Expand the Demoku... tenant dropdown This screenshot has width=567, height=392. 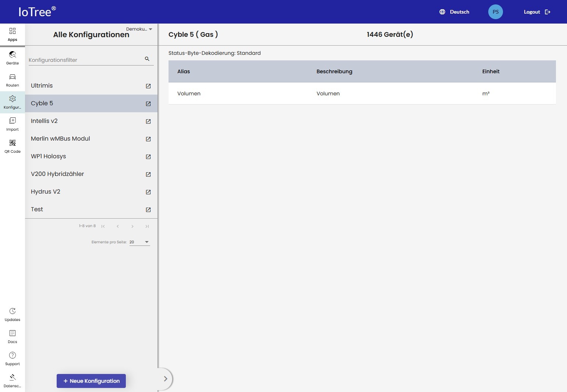click(x=139, y=29)
